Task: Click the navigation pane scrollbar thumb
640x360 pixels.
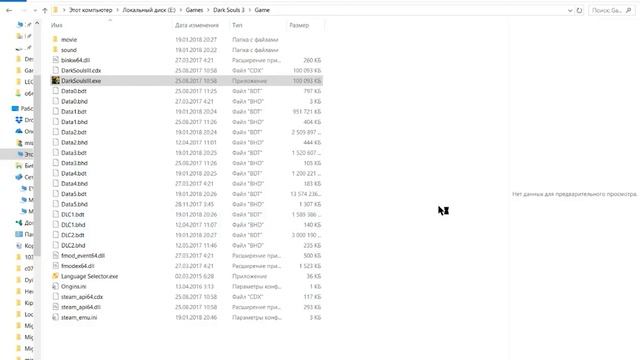Action: coord(37,165)
